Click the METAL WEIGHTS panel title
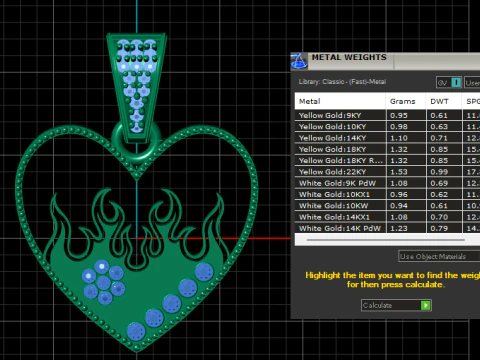 [x=349, y=57]
